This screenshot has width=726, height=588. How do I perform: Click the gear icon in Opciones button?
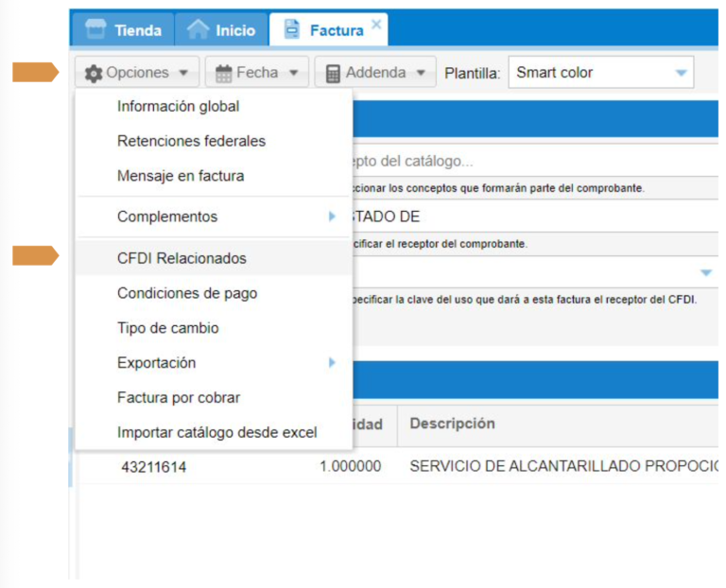pos(94,73)
